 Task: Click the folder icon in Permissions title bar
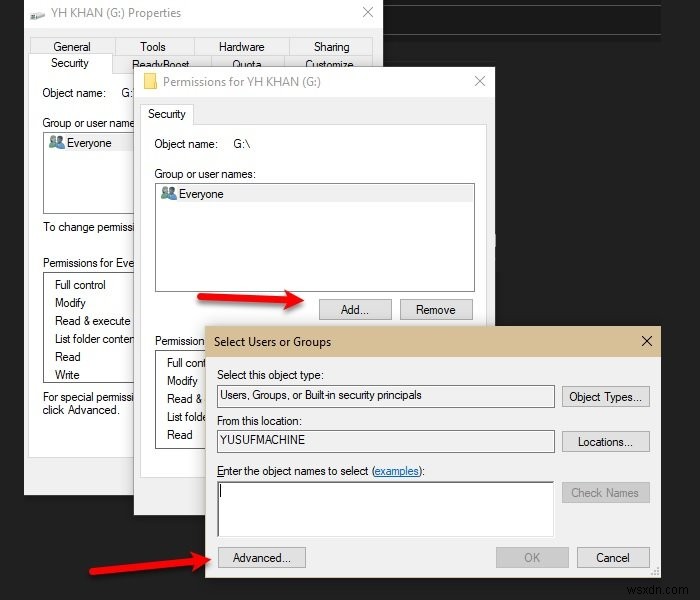click(150, 81)
